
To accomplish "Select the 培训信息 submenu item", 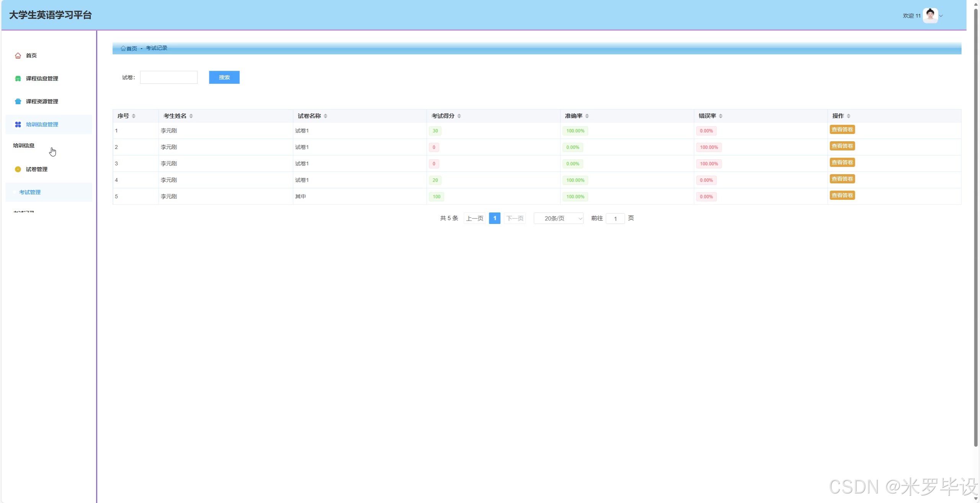I will pos(24,145).
